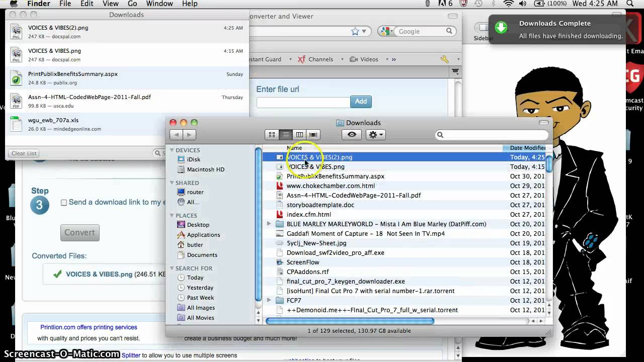
Task: Open converted VOICES & VIBES.png link
Action: pos(99,275)
